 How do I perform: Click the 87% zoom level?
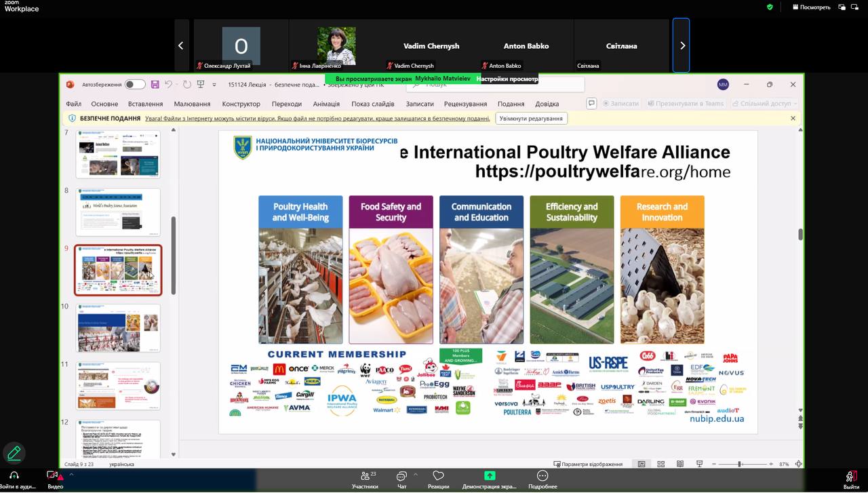pos(784,464)
